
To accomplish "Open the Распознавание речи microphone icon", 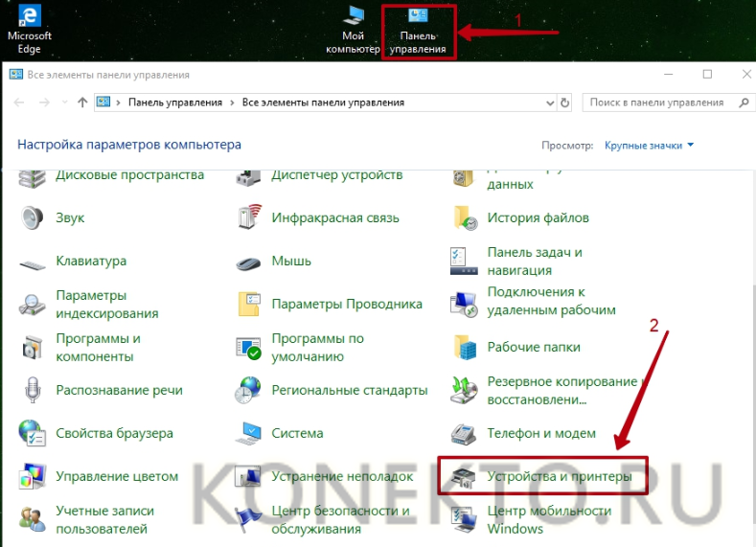I will pyautogui.click(x=32, y=391).
